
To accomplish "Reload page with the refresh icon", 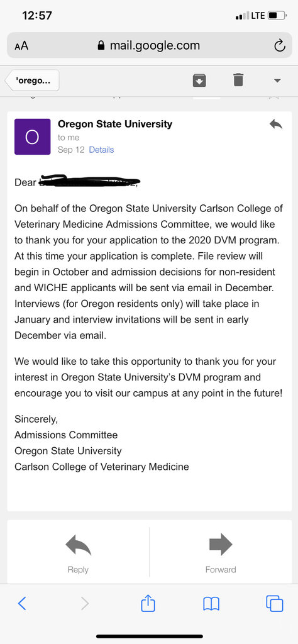I will click(x=280, y=45).
